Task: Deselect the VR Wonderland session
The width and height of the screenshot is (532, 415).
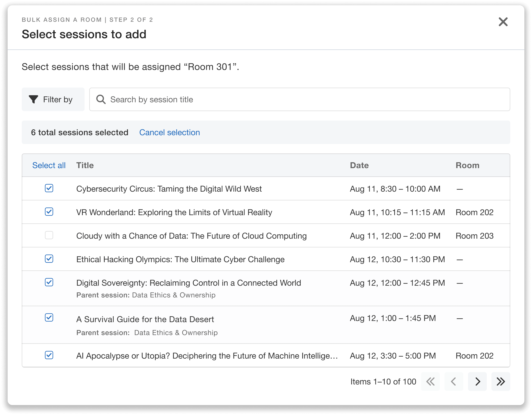Action: pyautogui.click(x=49, y=212)
